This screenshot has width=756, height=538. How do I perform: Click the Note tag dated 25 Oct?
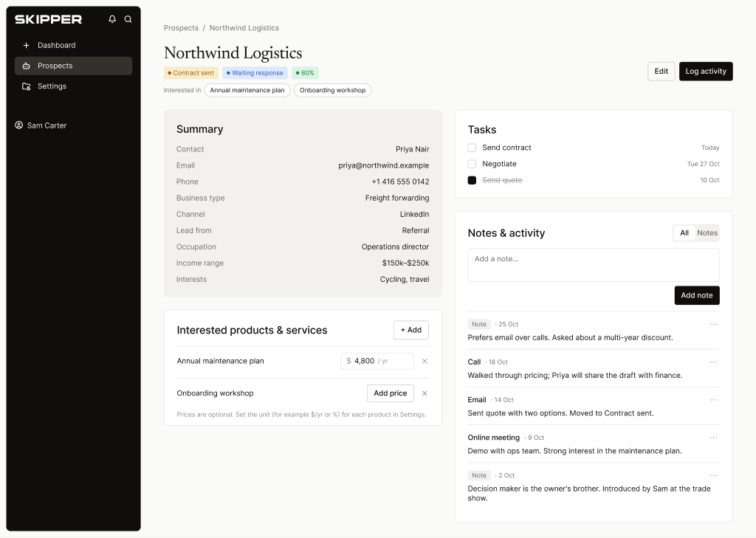click(479, 325)
